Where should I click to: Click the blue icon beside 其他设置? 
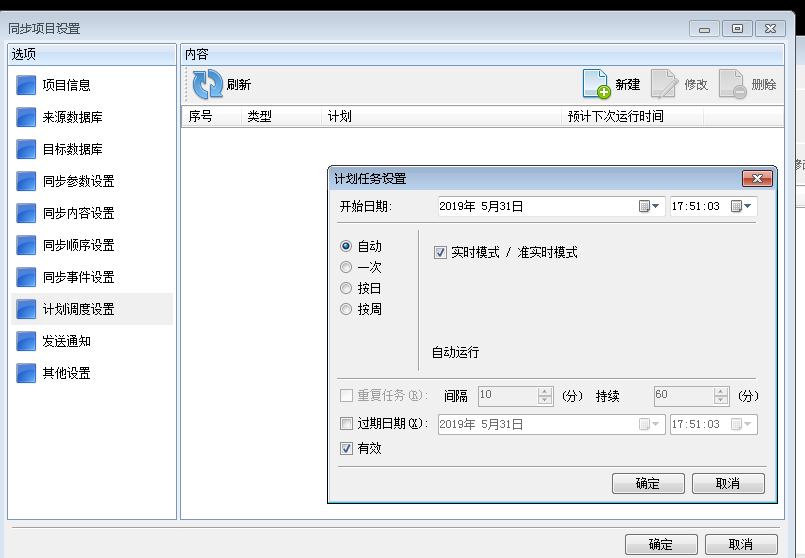pyautogui.click(x=26, y=373)
